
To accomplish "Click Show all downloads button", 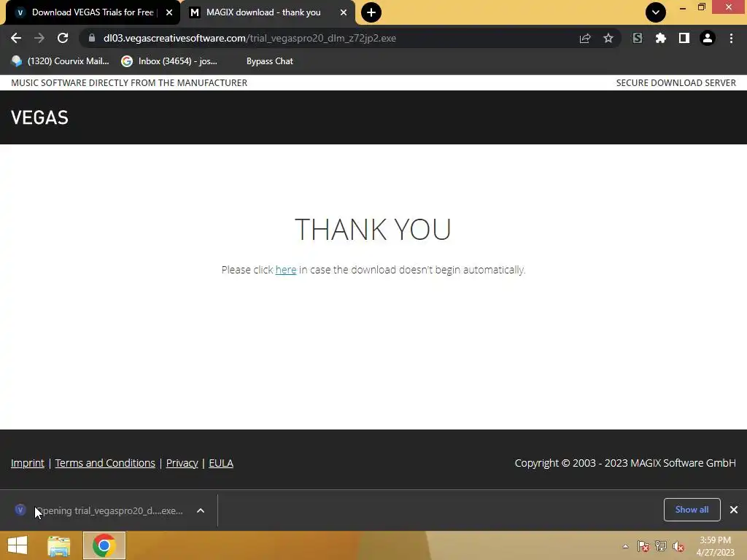I will (692, 510).
